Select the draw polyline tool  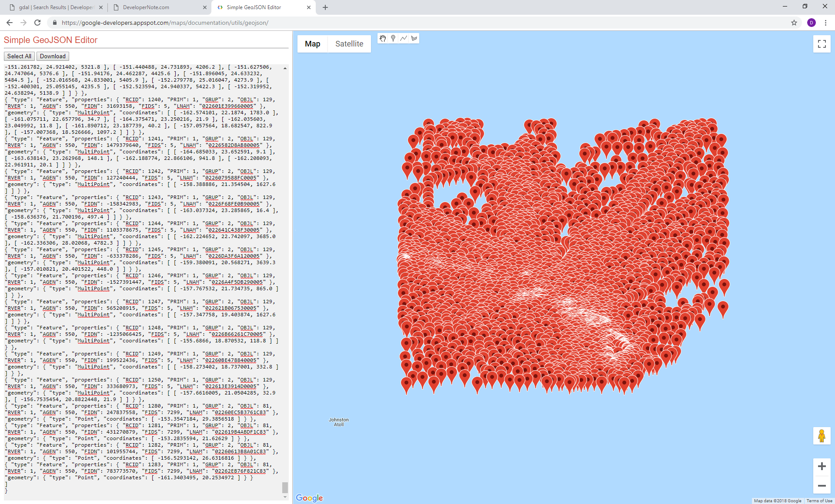tap(404, 39)
